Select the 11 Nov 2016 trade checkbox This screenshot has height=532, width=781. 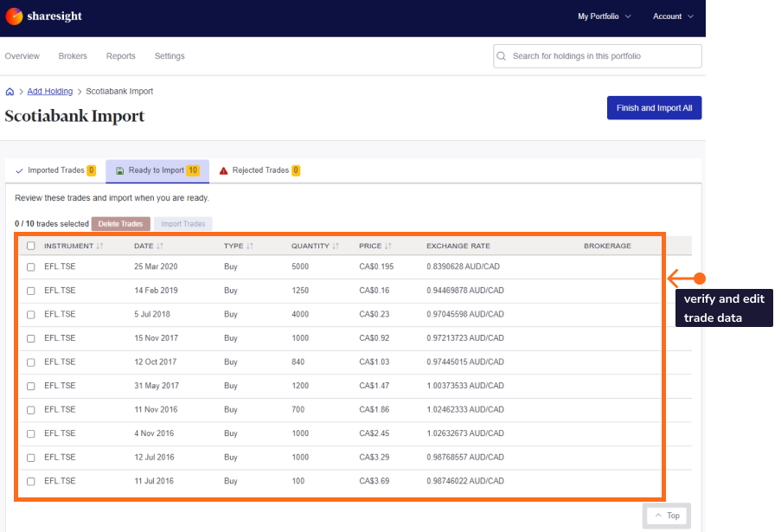point(31,410)
